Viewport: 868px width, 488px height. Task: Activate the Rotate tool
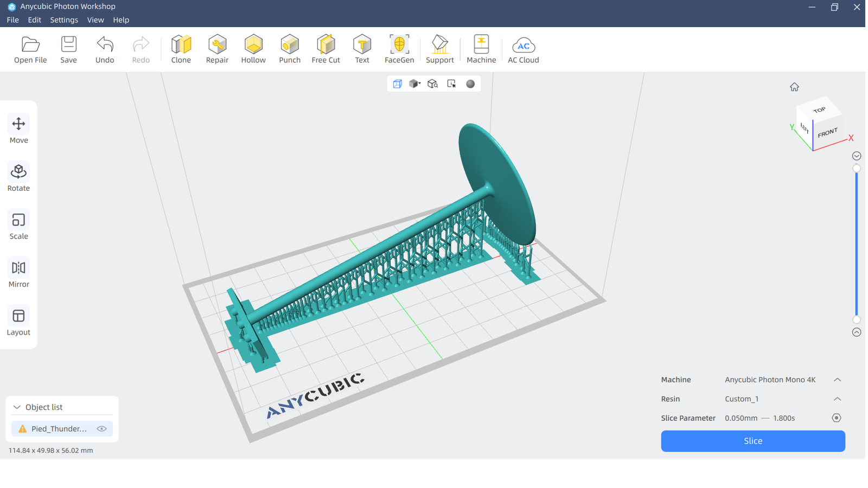[18, 178]
